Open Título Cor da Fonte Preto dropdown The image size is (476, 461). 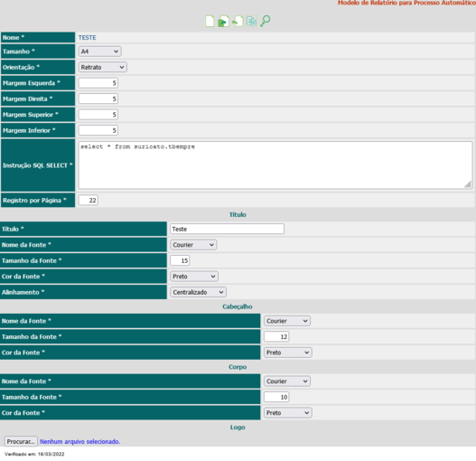click(194, 277)
